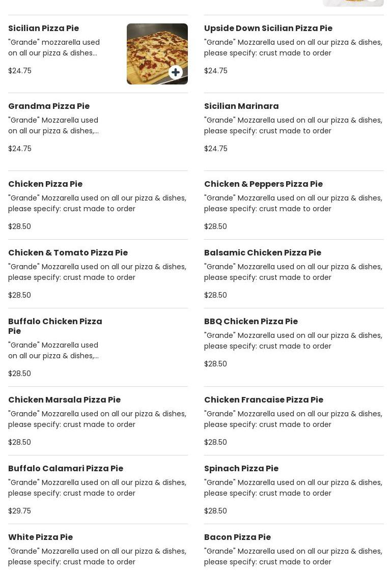Viewport: 392px width, 572px height.
Task: Select Buffalo Calamari Pizza Pie
Action: [x=66, y=469]
